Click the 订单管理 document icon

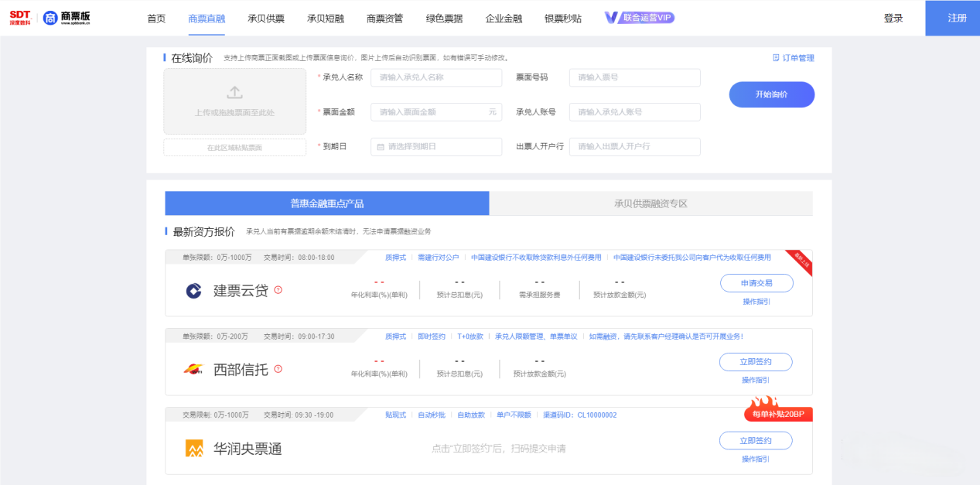[x=776, y=58]
